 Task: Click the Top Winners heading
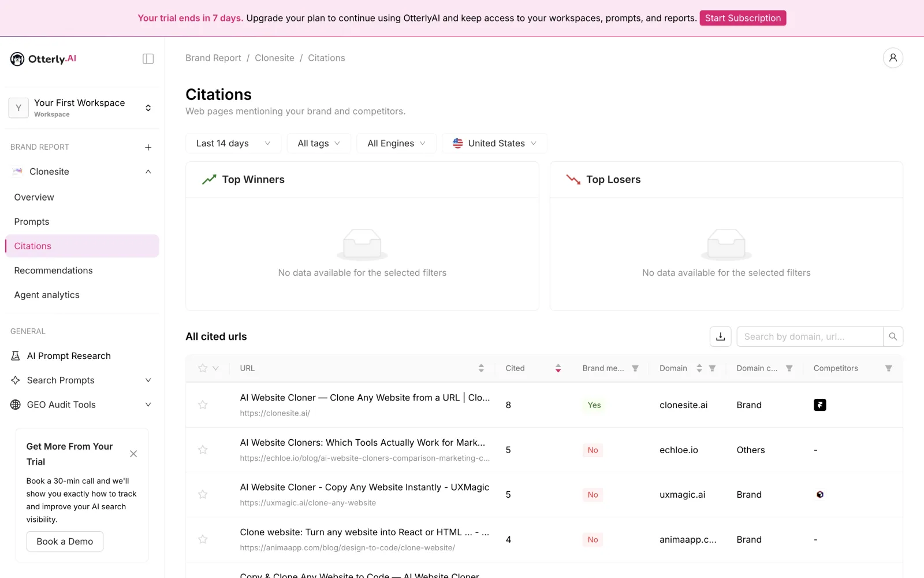click(253, 180)
